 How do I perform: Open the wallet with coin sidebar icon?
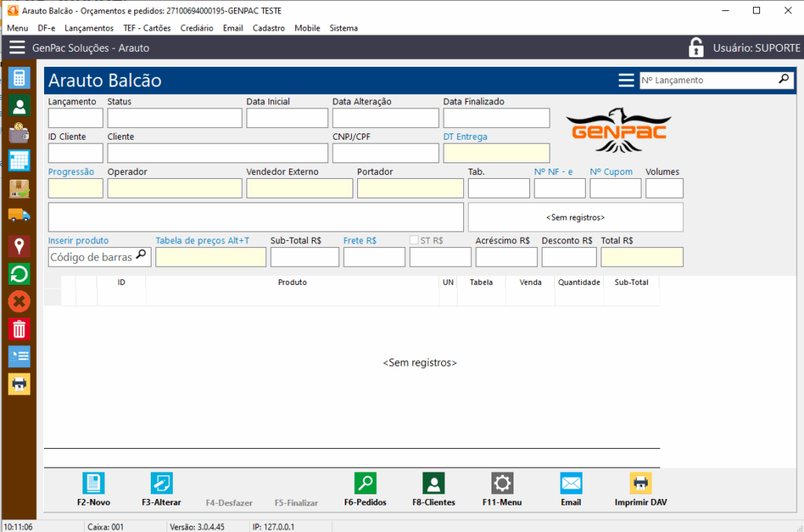pos(19,133)
